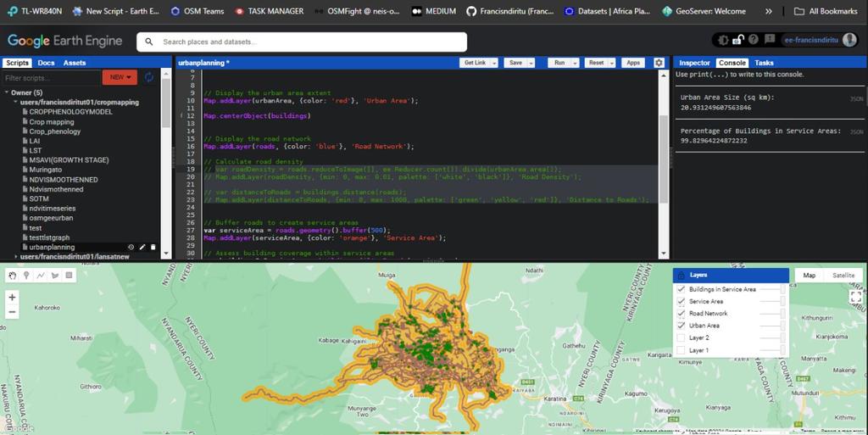The image size is (868, 435).
Task: Select the pan hand tool on map
Action: tap(12, 275)
